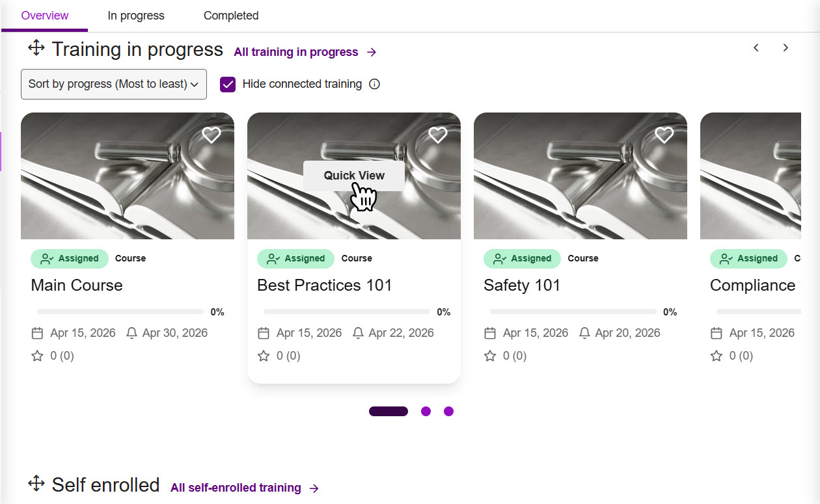Jump to the second carousel page dot

(426, 411)
